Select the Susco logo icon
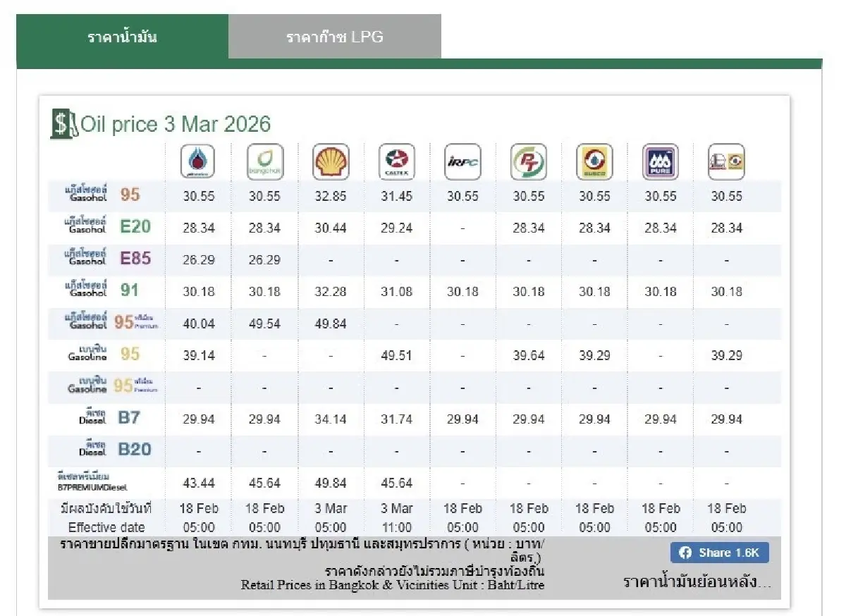The image size is (846, 616). point(594,162)
